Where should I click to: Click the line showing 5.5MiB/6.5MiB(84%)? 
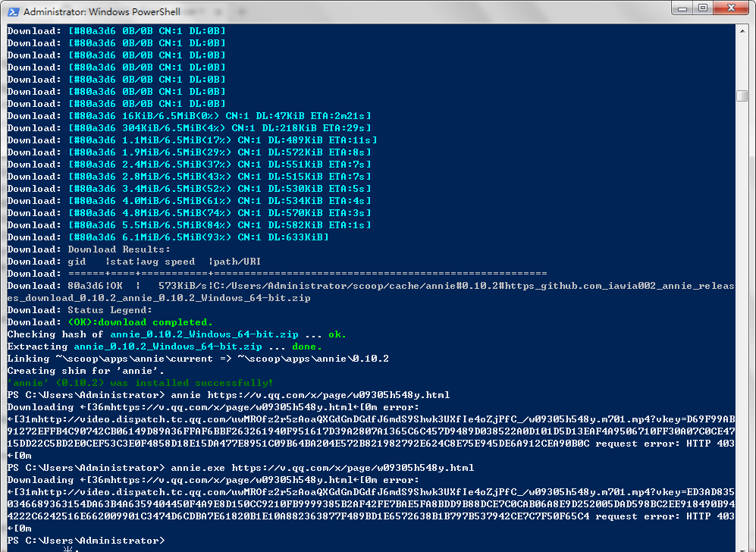[189, 224]
